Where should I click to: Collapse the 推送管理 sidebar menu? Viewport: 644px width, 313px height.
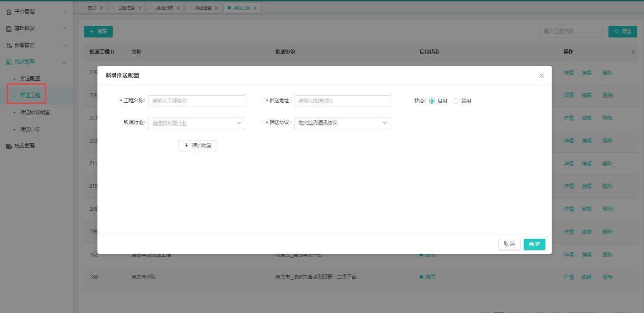65,62
